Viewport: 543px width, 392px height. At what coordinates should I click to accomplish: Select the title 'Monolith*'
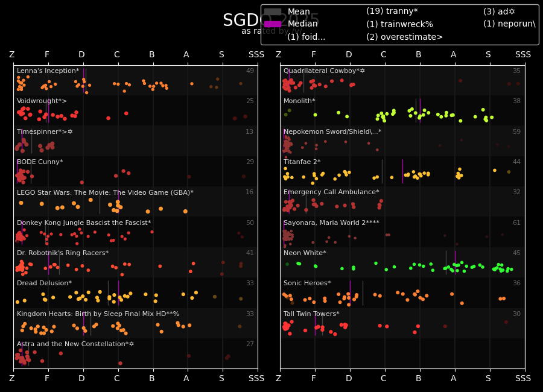click(x=299, y=101)
